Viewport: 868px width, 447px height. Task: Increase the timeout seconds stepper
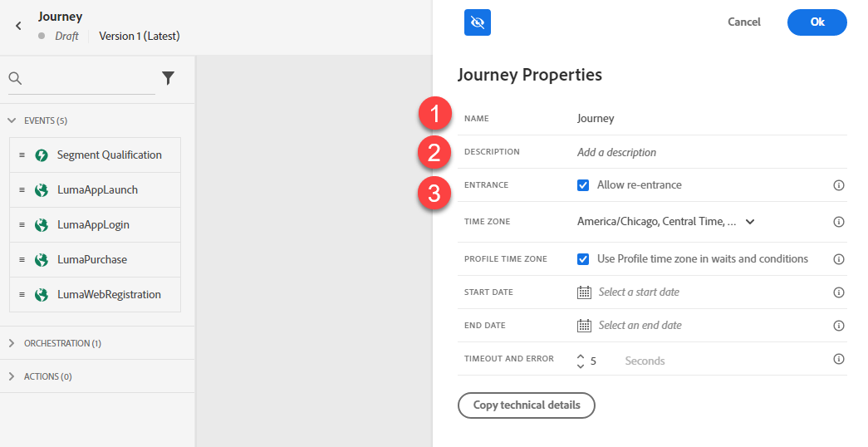click(x=580, y=356)
